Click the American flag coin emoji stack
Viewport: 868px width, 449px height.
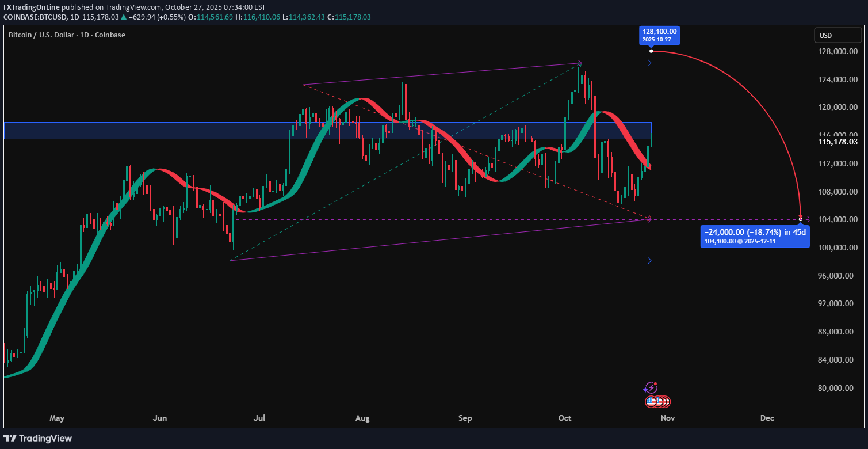(x=657, y=401)
